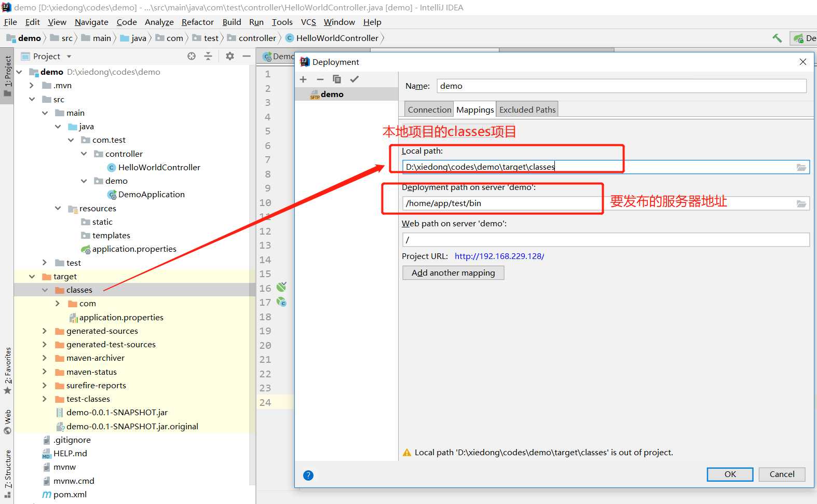Close the Deployment dialog
The width and height of the screenshot is (817, 504).
click(803, 62)
